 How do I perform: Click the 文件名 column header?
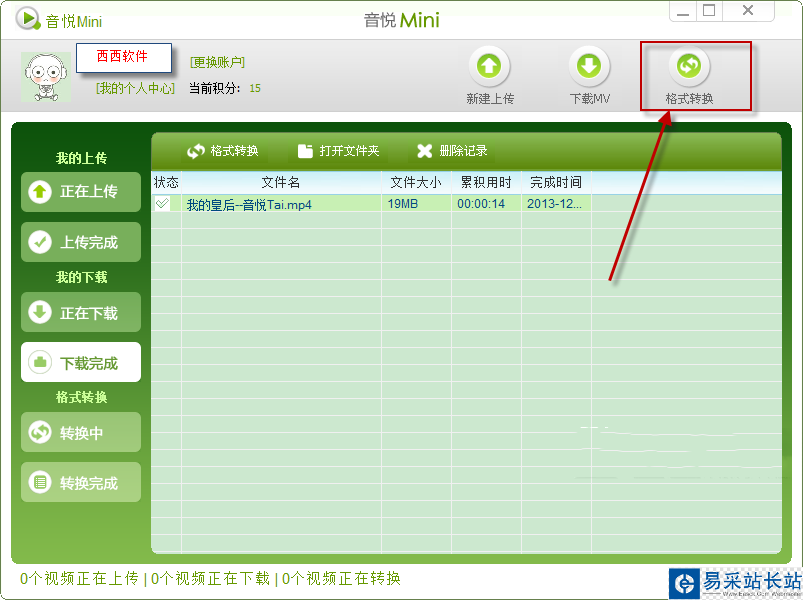(x=281, y=182)
